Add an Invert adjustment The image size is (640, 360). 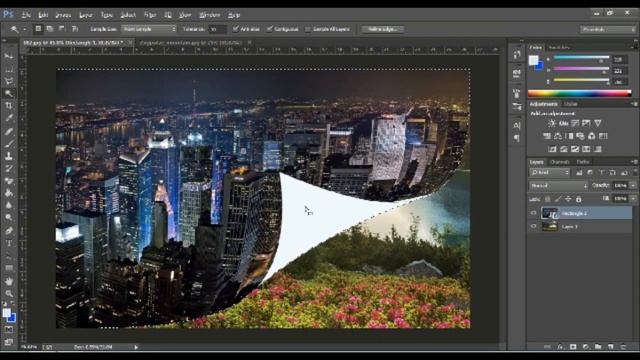pyautogui.click(x=552, y=149)
